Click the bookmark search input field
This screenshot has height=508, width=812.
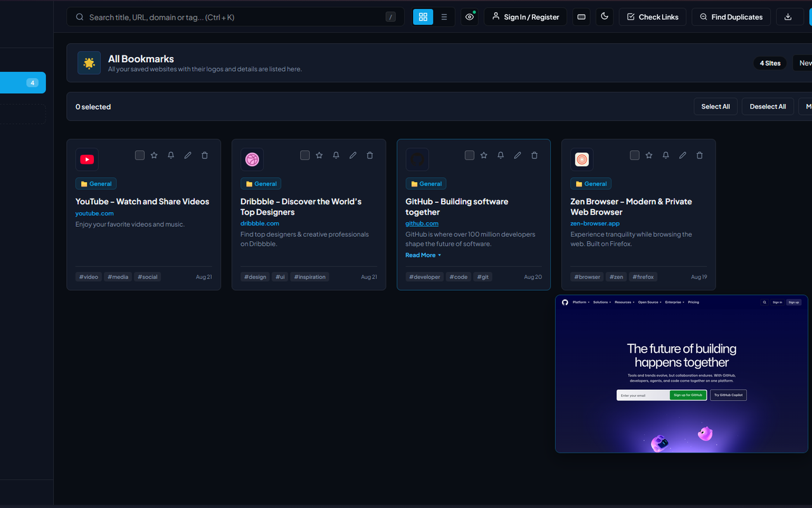pos(235,17)
